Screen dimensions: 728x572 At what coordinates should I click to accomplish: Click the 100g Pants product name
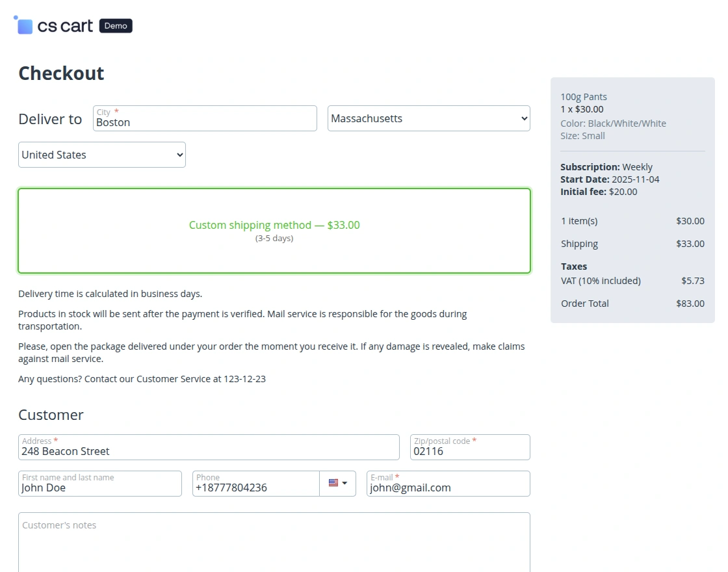click(584, 97)
